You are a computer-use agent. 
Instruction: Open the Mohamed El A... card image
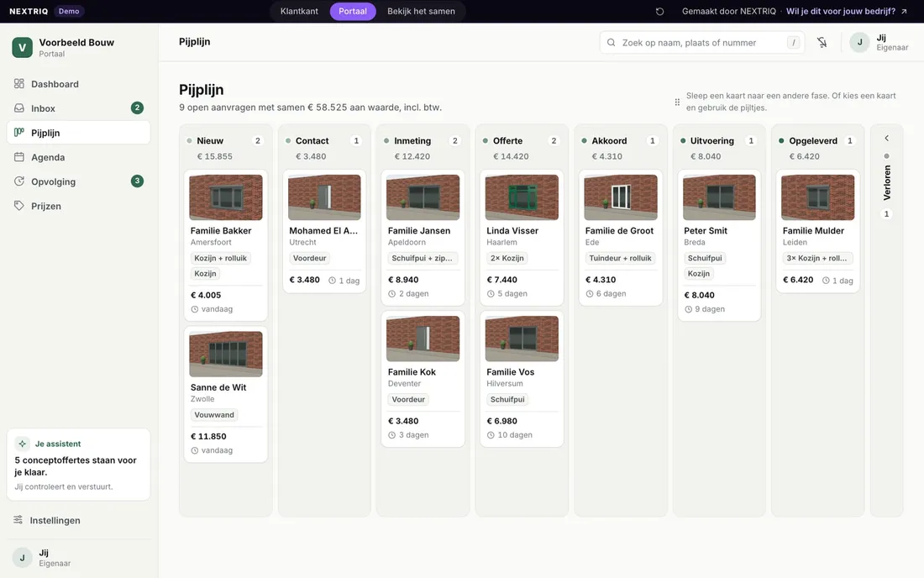tap(324, 197)
